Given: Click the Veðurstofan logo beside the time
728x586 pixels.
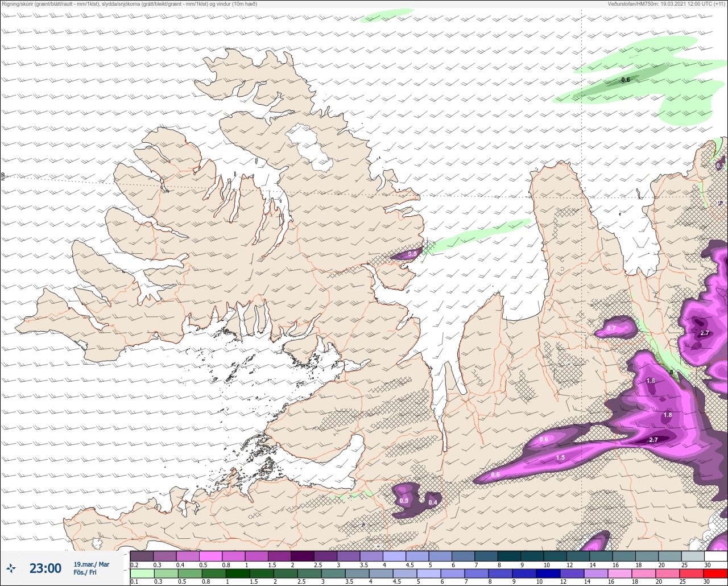Looking at the screenshot, I should click(11, 568).
